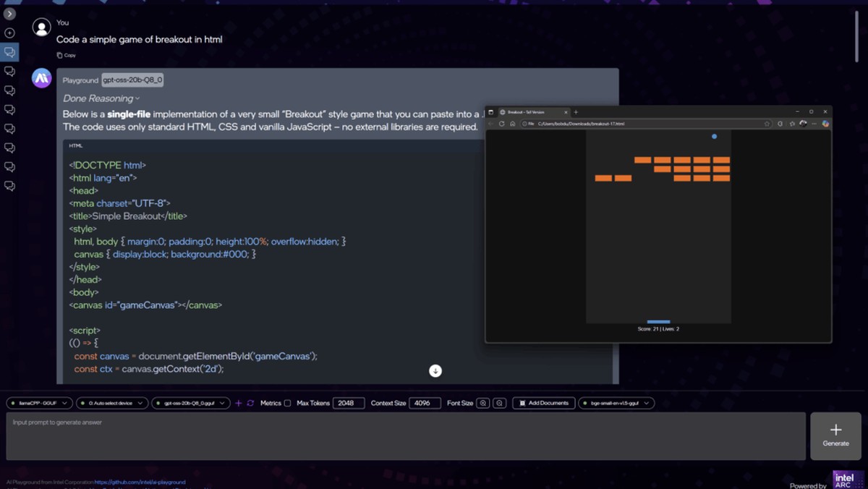This screenshot has width=868, height=489.
Task: Open the bge-small-en embedding model dropdown
Action: point(616,403)
